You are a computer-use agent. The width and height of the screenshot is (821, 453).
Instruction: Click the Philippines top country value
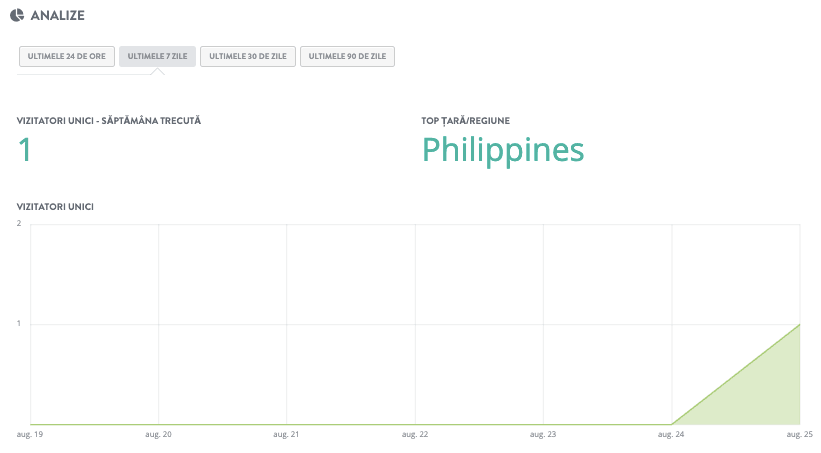pyautogui.click(x=502, y=150)
